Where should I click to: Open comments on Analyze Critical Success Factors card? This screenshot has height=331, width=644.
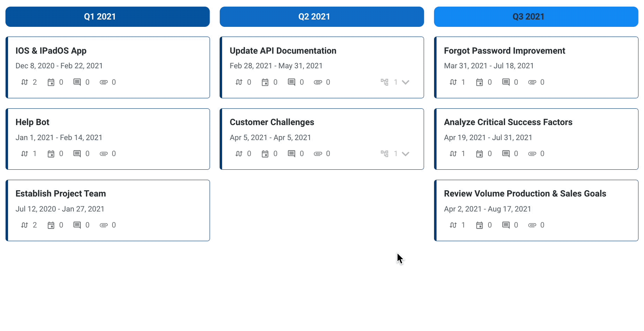(x=506, y=154)
